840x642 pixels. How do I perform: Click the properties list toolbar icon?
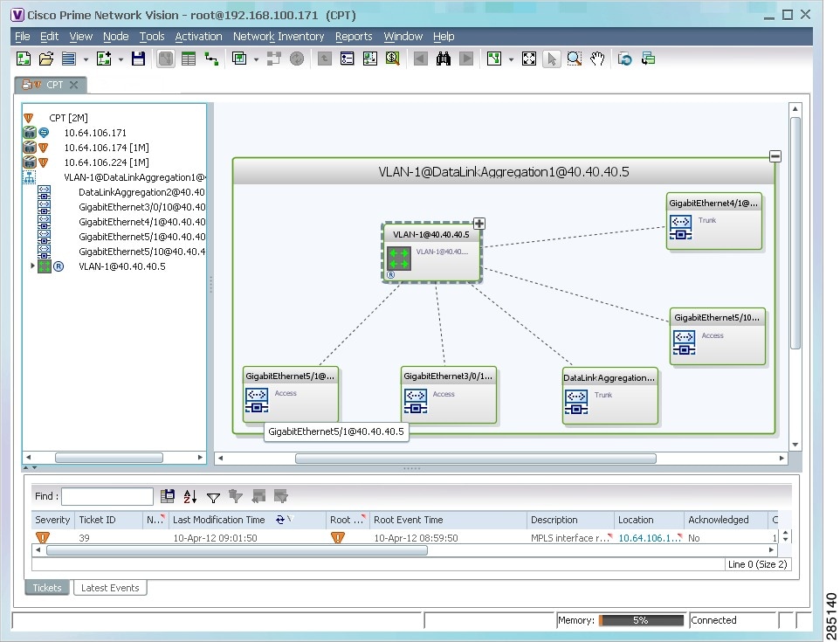pos(348,59)
